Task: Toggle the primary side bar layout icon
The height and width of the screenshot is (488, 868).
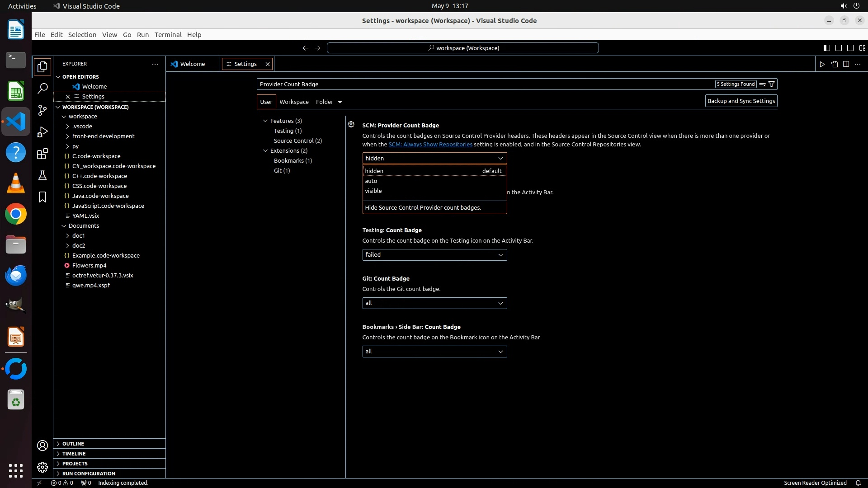Action: [x=826, y=48]
